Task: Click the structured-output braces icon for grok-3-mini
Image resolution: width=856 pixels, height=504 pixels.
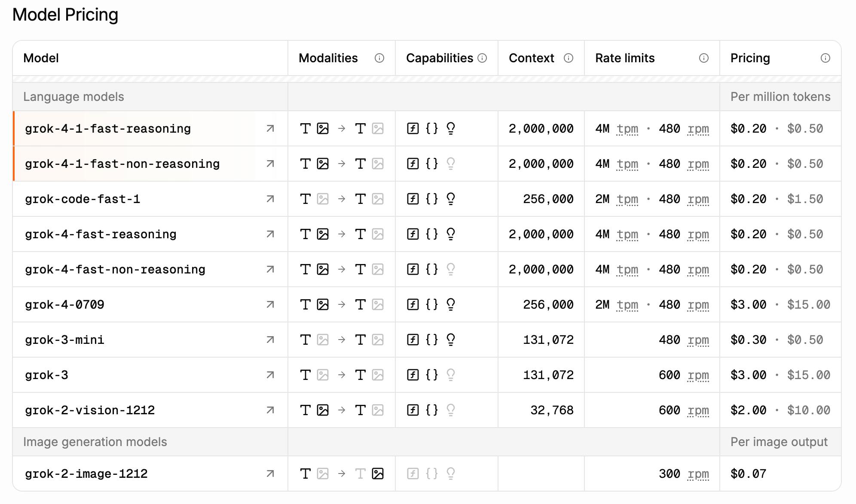Action: coord(431,340)
